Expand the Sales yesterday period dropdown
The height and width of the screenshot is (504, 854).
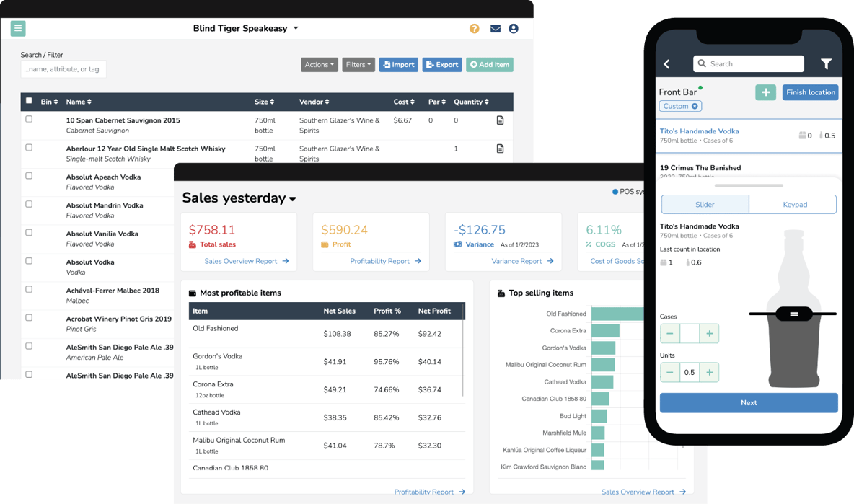[239, 198]
